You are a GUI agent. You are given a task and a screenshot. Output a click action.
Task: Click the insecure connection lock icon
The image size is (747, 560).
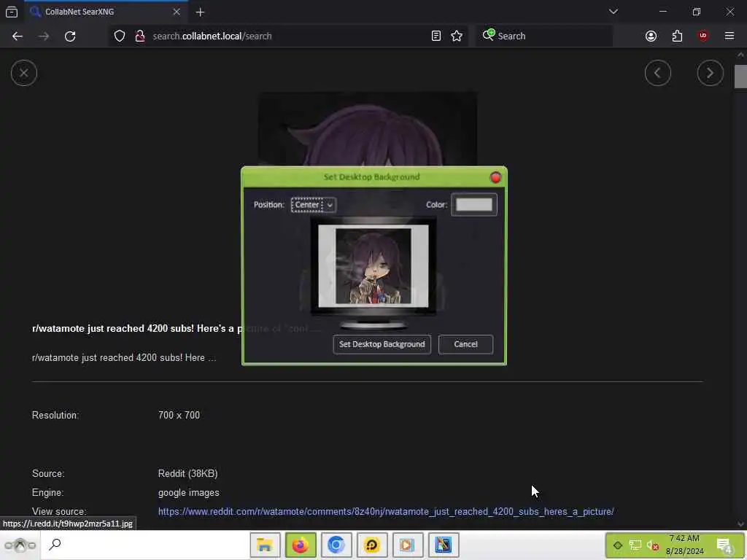click(x=139, y=36)
